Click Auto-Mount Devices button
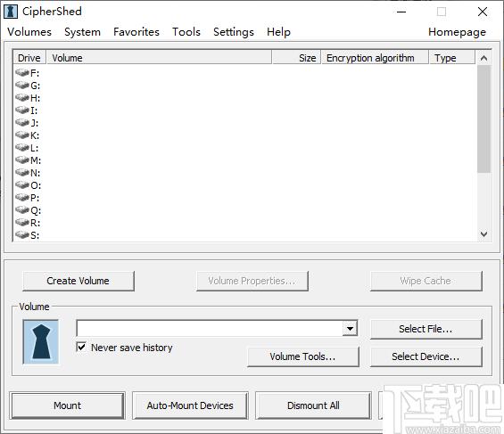 coord(190,405)
